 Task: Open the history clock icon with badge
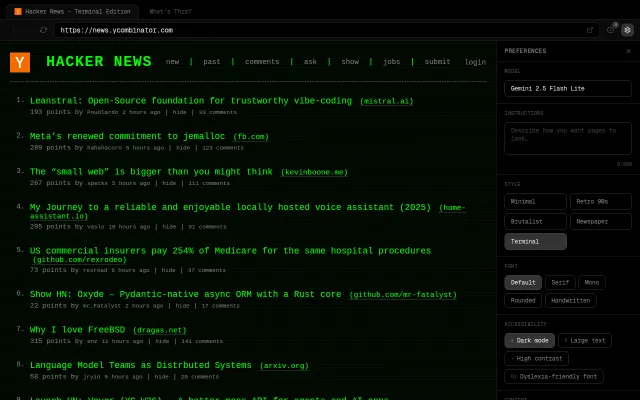click(x=611, y=30)
